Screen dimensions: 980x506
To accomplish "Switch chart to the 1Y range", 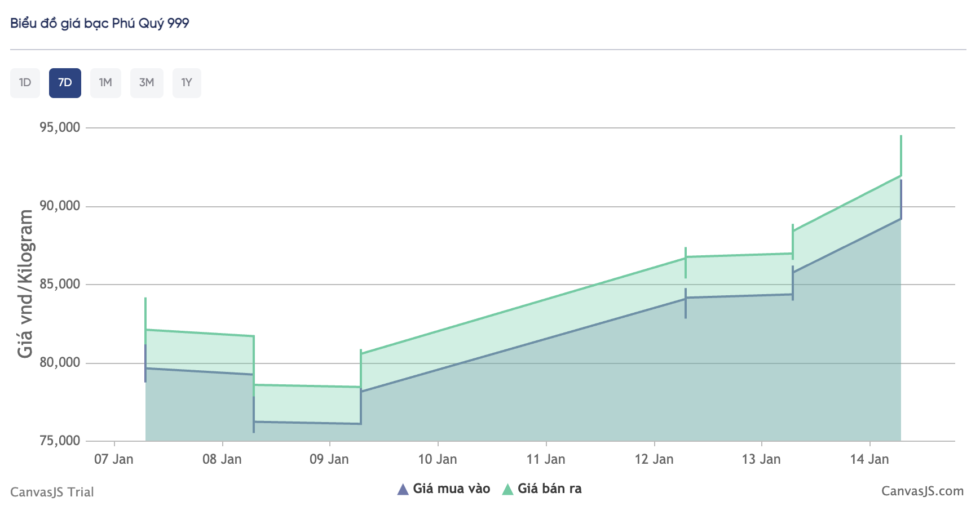I will tap(187, 83).
